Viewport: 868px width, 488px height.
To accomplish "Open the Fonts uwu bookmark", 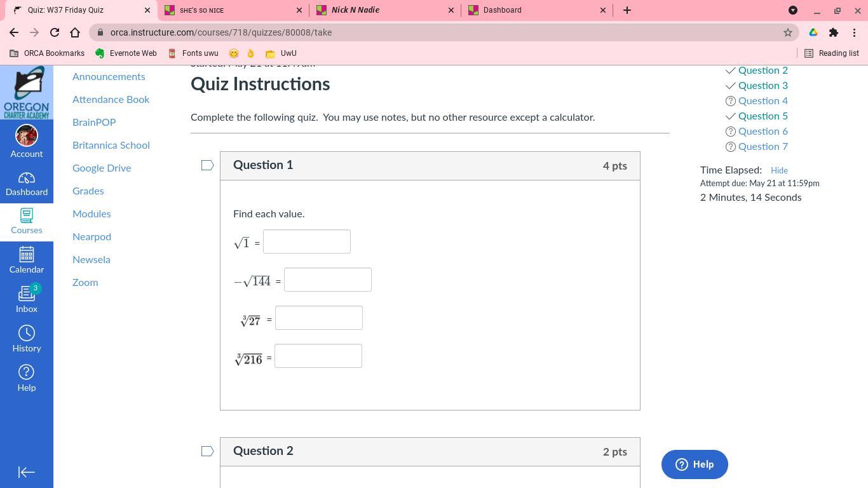I will 193,53.
